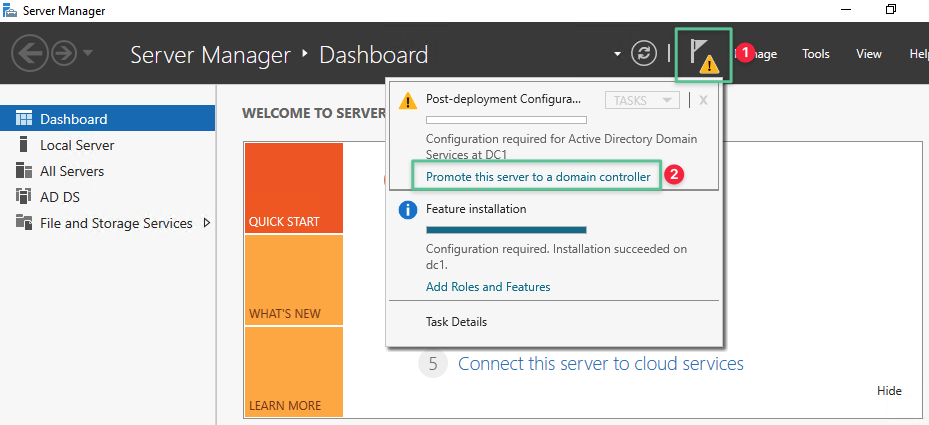Expand dropdown arrow beside refresh icon
The height and width of the screenshot is (425, 929).
pyautogui.click(x=619, y=54)
